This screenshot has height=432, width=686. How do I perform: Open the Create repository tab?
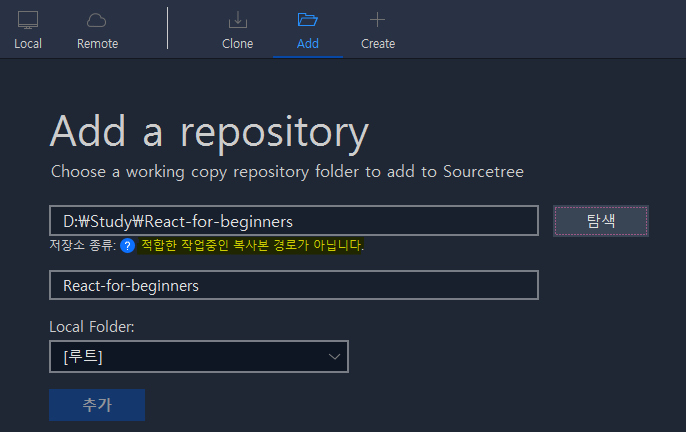click(x=378, y=30)
